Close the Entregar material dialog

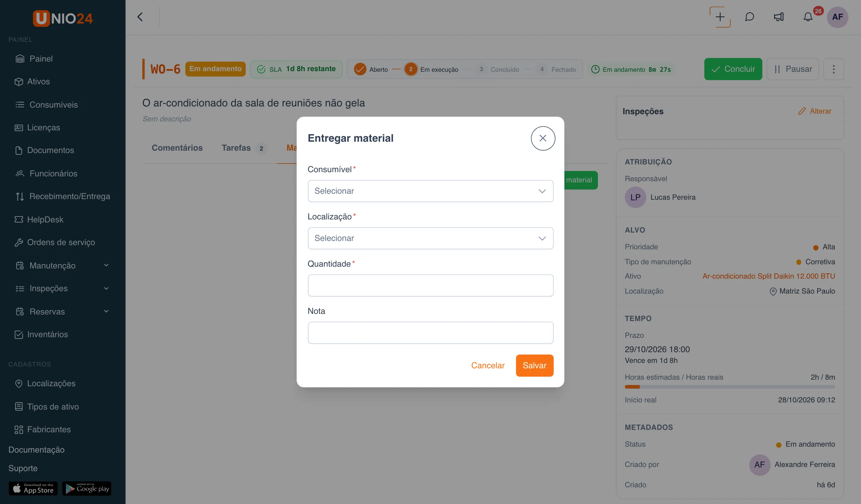click(x=543, y=138)
